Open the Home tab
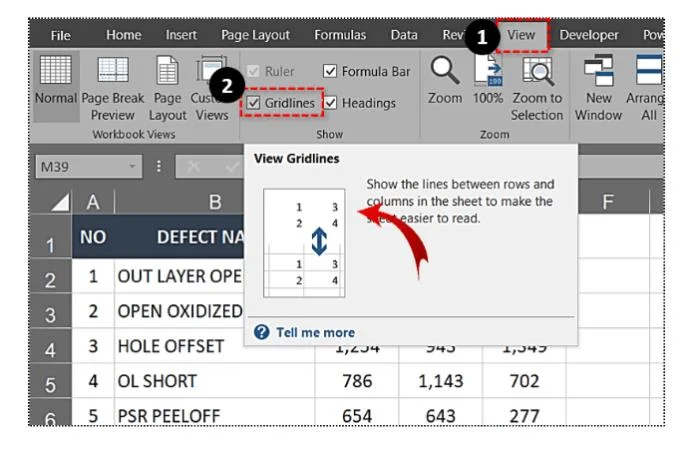The width and height of the screenshot is (690, 454). (123, 35)
